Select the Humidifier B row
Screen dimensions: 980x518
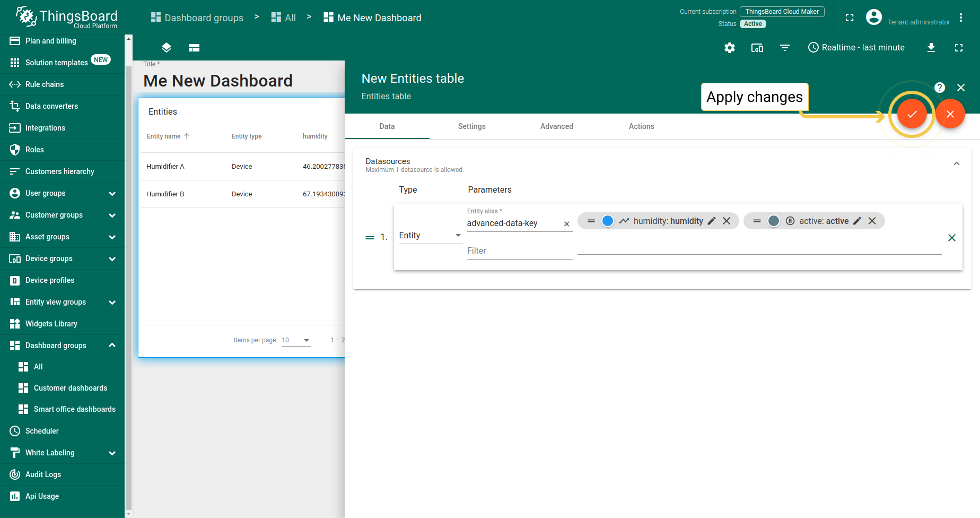tap(242, 194)
